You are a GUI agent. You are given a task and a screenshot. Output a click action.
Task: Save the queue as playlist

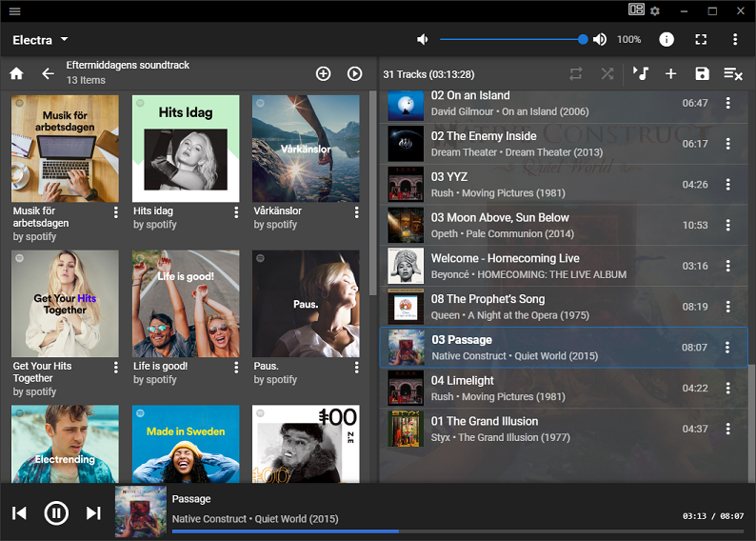tap(702, 73)
